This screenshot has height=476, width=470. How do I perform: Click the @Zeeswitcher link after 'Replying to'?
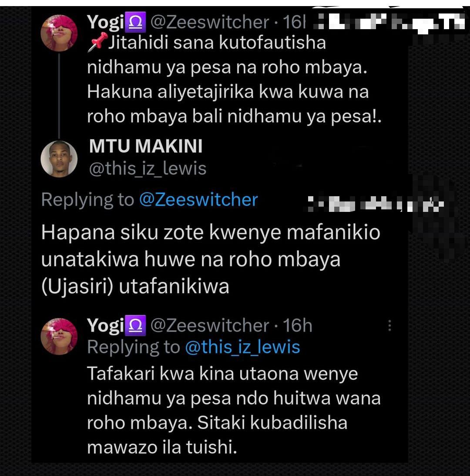pos(198,200)
